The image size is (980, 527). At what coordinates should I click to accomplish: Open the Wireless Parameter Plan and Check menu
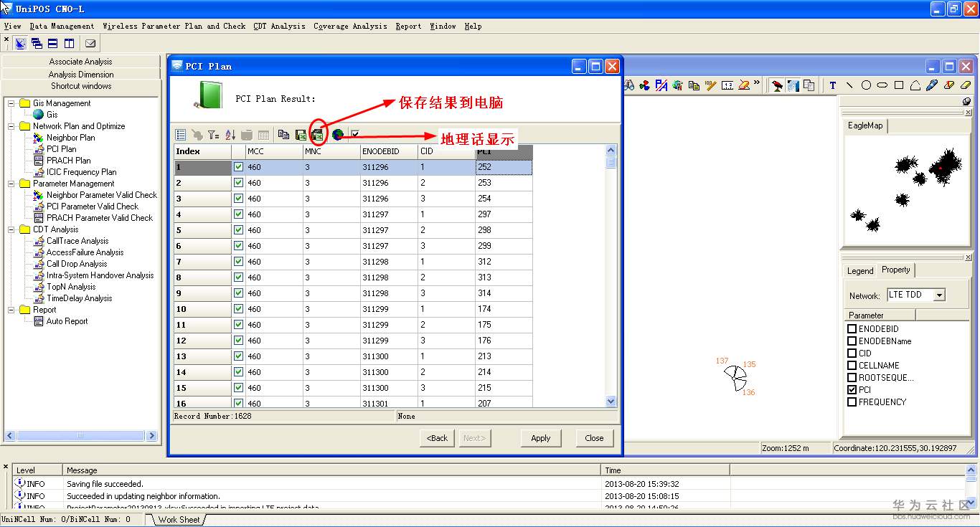(x=174, y=26)
